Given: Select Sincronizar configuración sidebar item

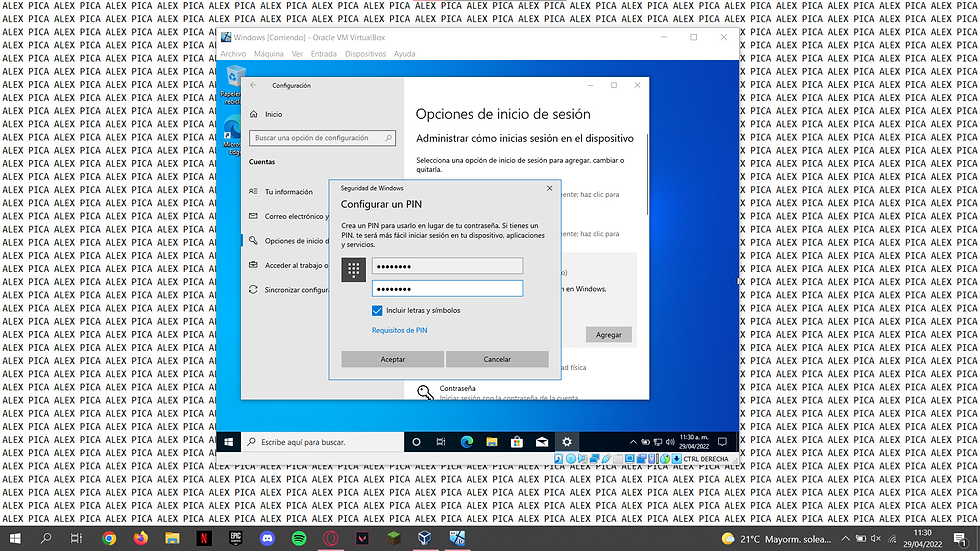Looking at the screenshot, I should (x=288, y=290).
